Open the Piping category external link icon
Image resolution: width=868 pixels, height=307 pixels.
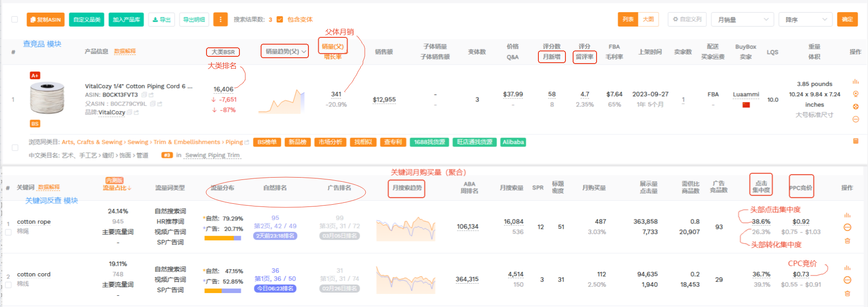[247, 142]
